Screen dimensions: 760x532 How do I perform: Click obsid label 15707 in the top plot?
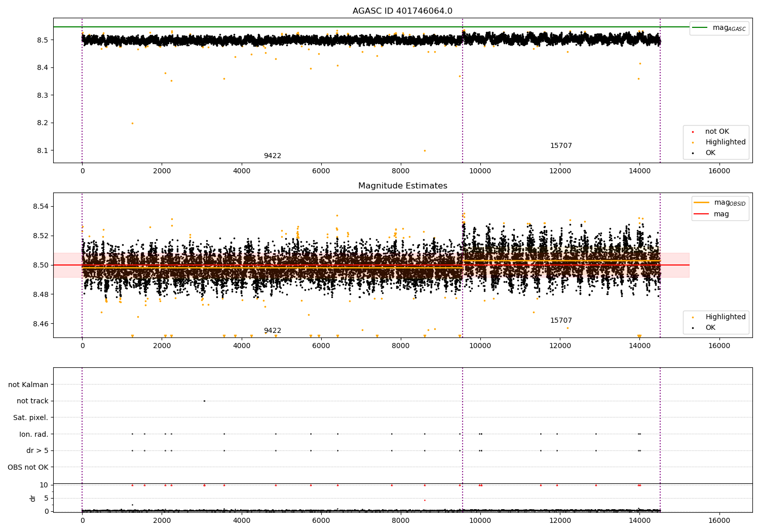(x=561, y=146)
